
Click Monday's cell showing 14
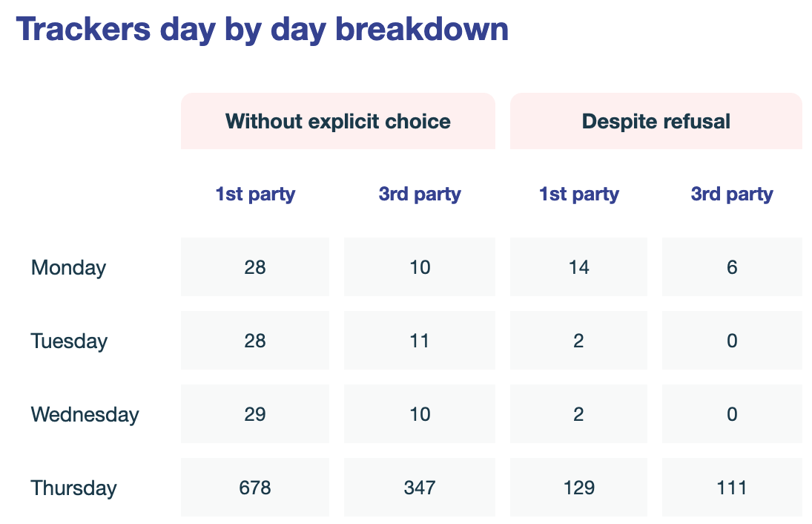(x=578, y=268)
